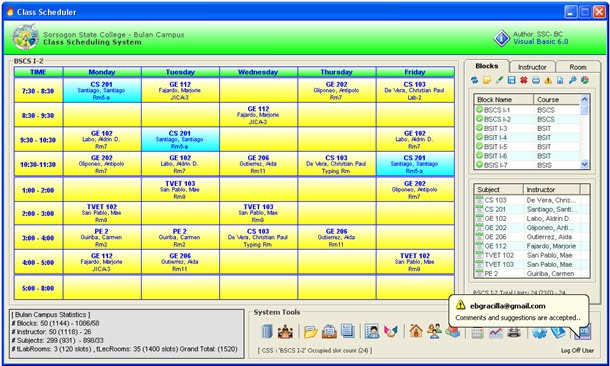Select the GE 112 subject row

(532, 246)
